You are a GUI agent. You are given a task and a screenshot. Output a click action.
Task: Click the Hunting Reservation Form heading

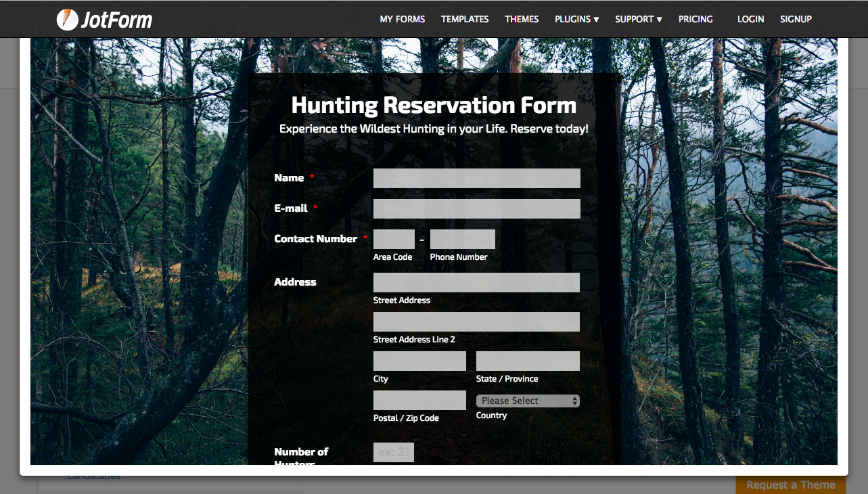(434, 106)
